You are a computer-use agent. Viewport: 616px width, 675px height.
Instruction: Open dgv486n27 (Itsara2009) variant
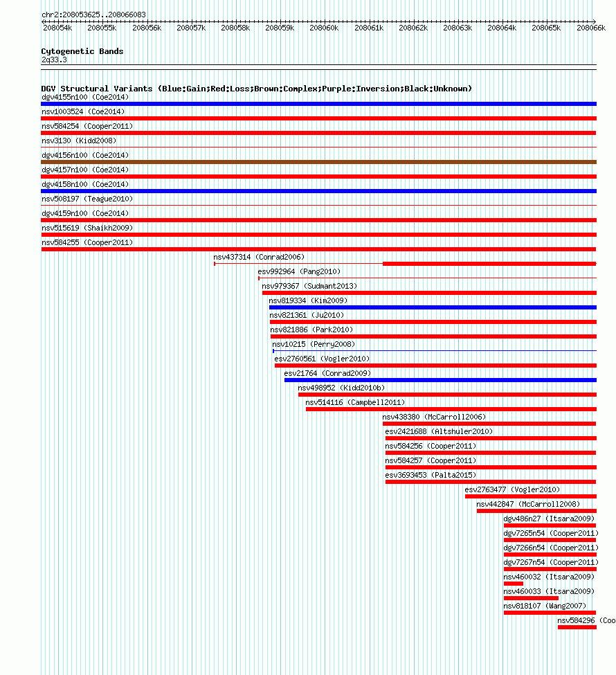(550, 519)
